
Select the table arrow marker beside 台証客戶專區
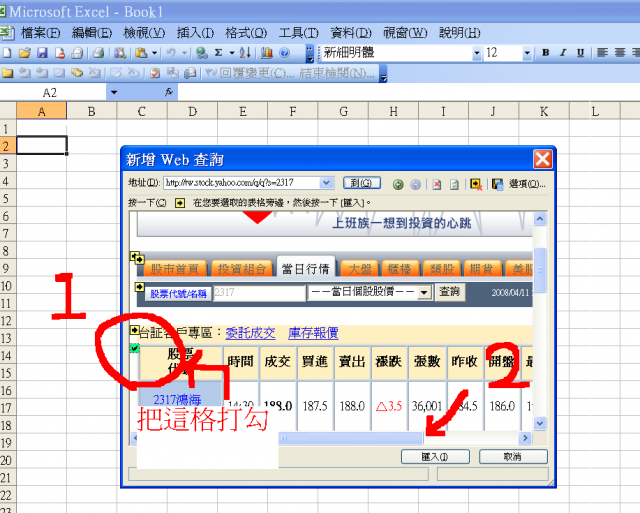coord(134,329)
